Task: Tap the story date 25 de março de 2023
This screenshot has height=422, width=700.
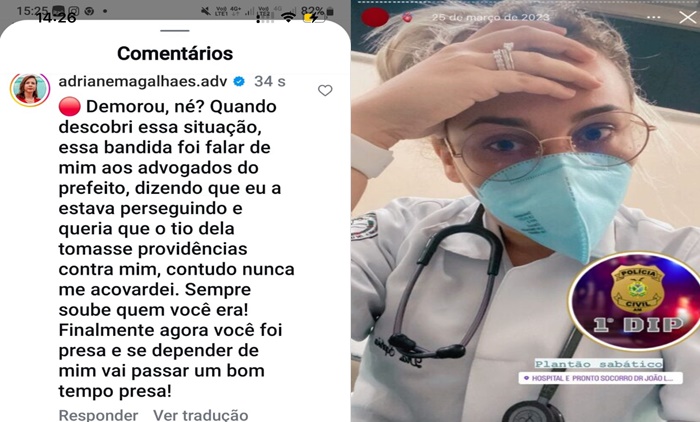Action: pos(490,17)
